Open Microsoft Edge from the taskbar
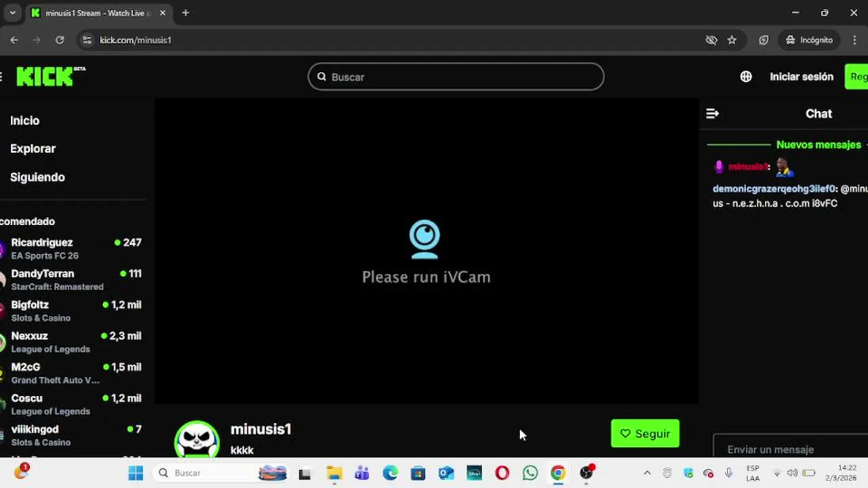This screenshot has height=488, width=868. [x=390, y=473]
